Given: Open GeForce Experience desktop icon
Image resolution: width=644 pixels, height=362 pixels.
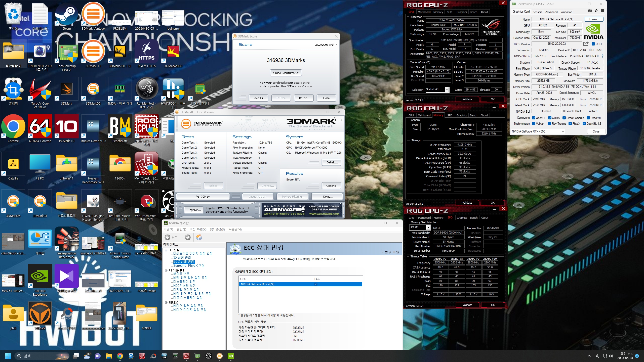Looking at the screenshot, I should pyautogui.click(x=40, y=281).
